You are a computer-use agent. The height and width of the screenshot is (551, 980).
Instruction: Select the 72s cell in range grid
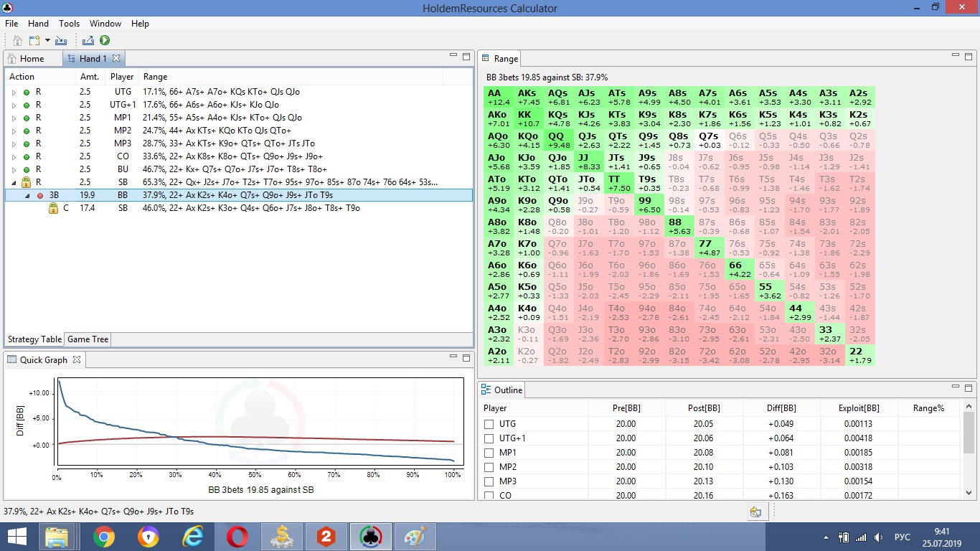point(859,248)
